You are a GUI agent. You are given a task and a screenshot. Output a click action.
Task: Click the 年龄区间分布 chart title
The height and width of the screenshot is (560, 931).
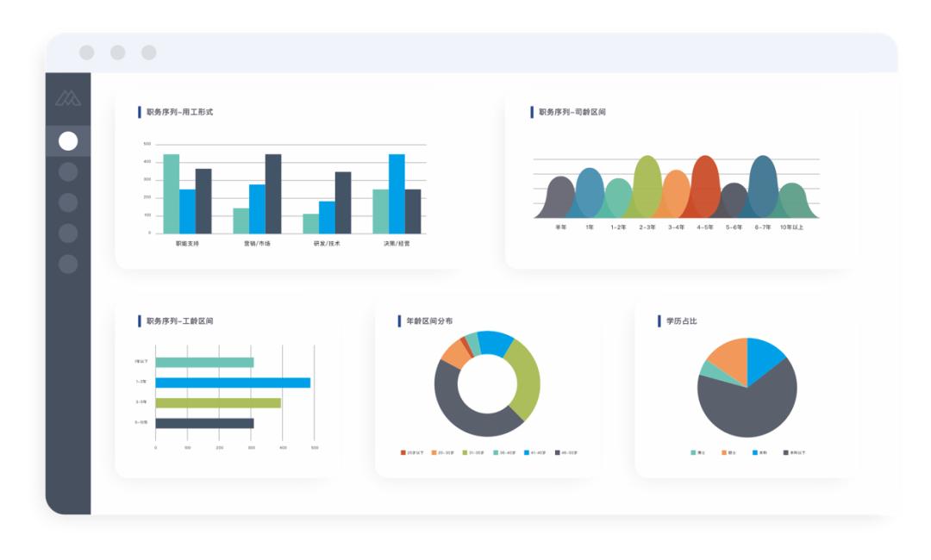click(429, 321)
